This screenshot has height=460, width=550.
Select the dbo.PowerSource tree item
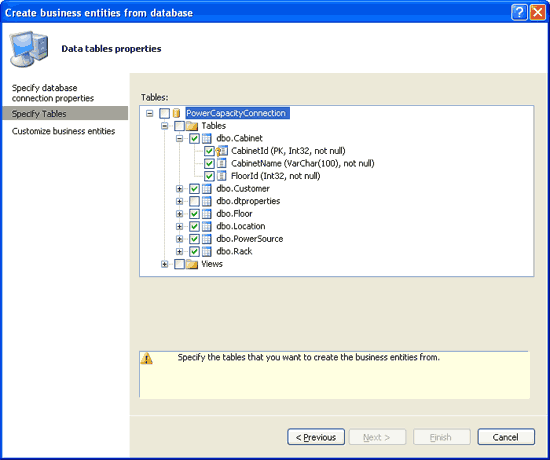point(249,239)
